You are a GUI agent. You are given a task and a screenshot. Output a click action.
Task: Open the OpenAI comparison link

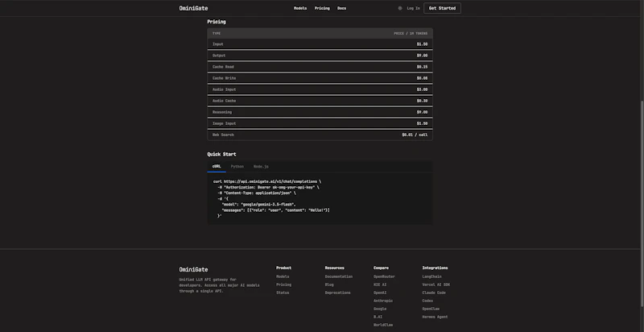coord(380,293)
